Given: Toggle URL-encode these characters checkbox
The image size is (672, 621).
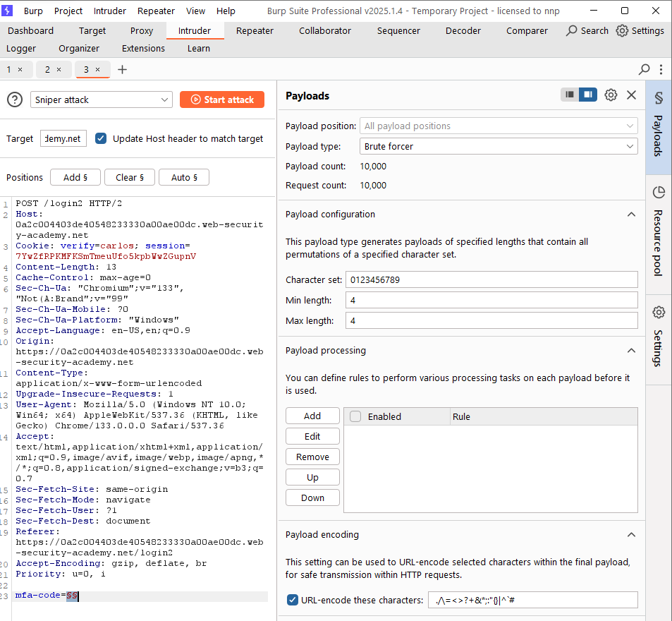Looking at the screenshot, I should pos(293,600).
